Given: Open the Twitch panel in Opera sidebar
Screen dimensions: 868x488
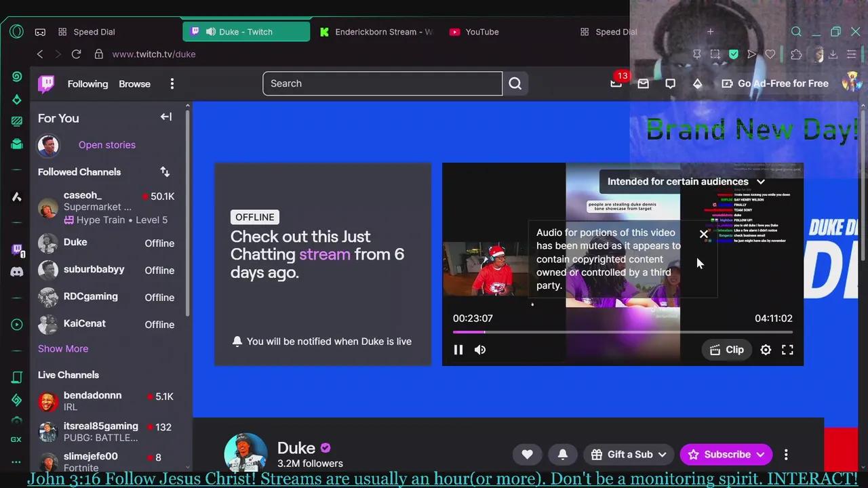Looking at the screenshot, I should pyautogui.click(x=17, y=249).
